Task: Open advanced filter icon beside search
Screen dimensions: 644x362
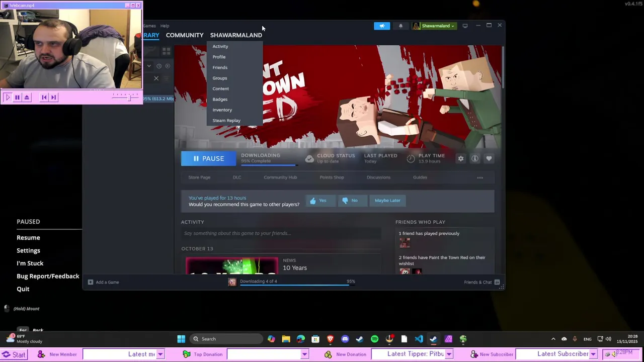Action: click(167, 78)
